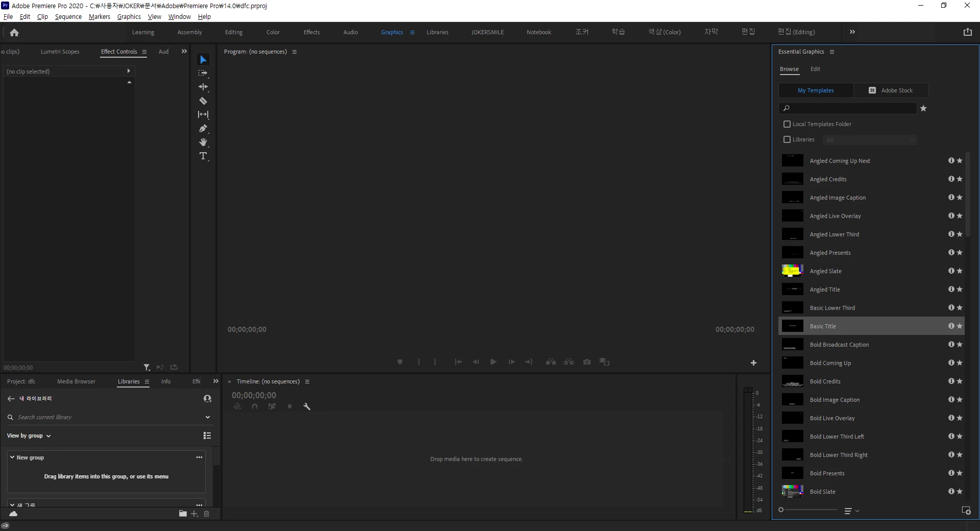Open the View by group dropdown
The image size is (980, 531).
(29, 436)
